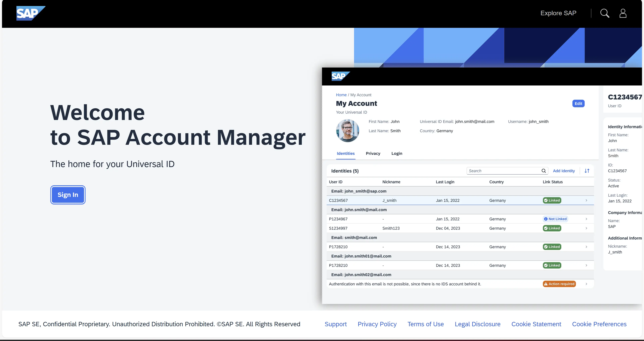Click the Email: smith@mail.com group header
Viewport: 644px width, 341px height.
point(460,238)
